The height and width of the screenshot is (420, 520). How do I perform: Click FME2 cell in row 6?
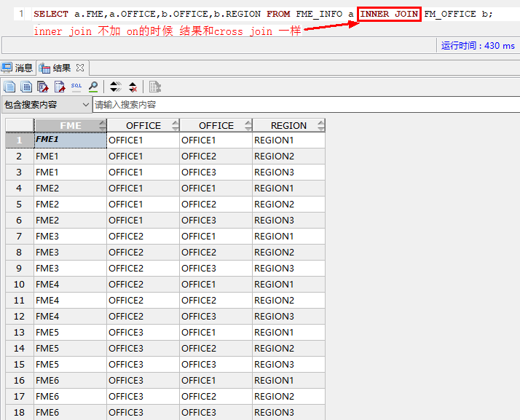pos(70,221)
